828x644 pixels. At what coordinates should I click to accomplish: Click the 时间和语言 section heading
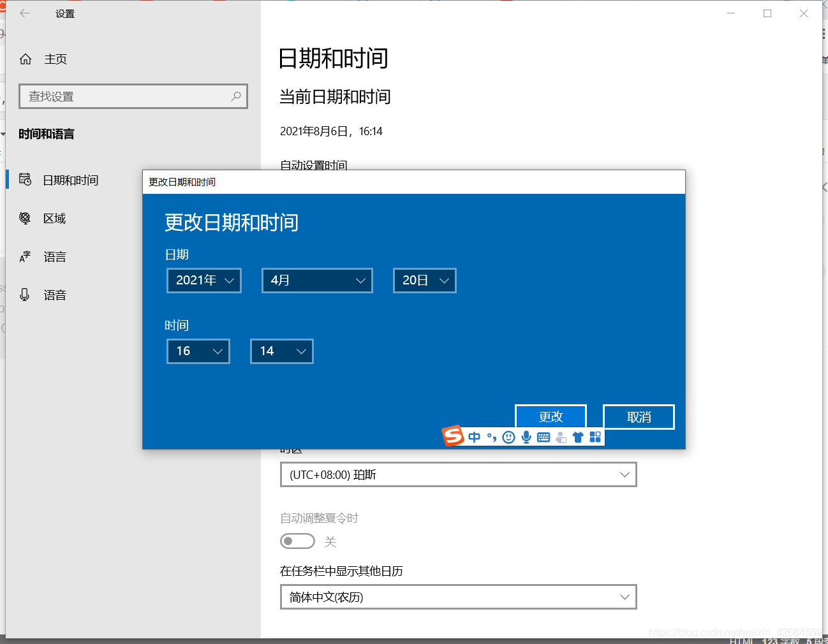click(47, 134)
